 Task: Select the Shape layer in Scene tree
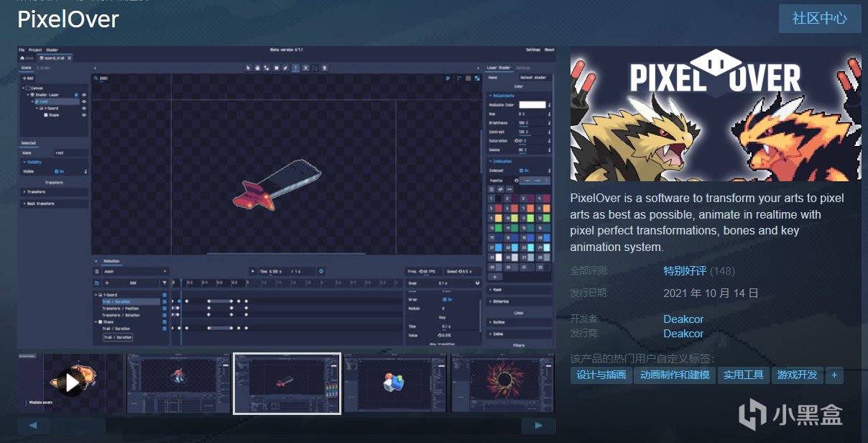[x=52, y=115]
